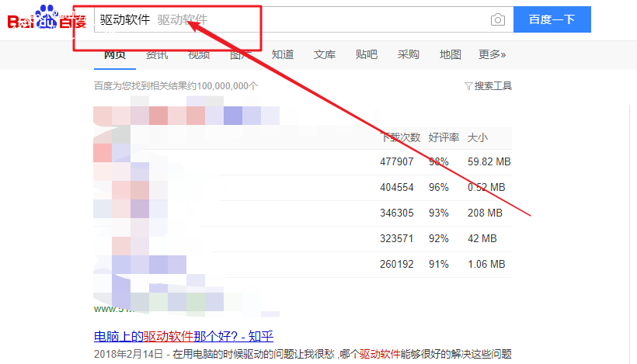Expand the 更多» menu

tap(492, 54)
